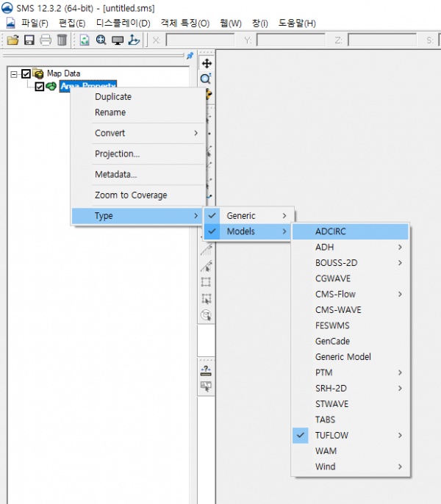Expand the SRH-2D submenu
This screenshot has width=441, height=504.
(x=351, y=388)
